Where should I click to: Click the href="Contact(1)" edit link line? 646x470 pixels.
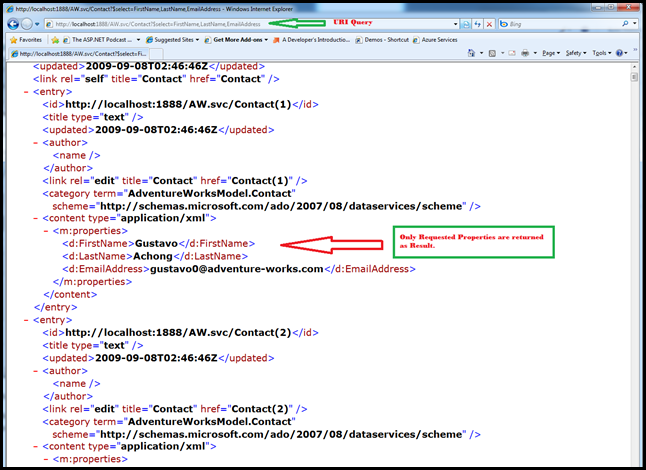[x=175, y=181]
